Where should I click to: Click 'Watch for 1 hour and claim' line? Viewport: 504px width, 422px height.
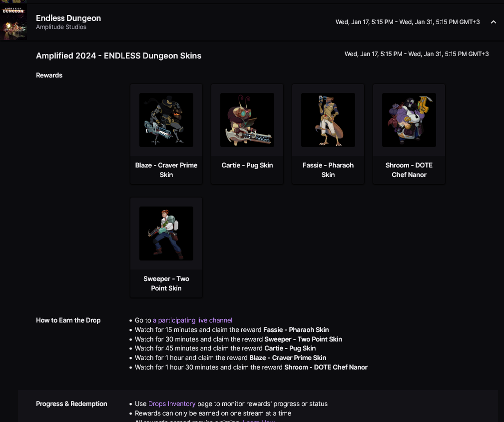coord(230,357)
